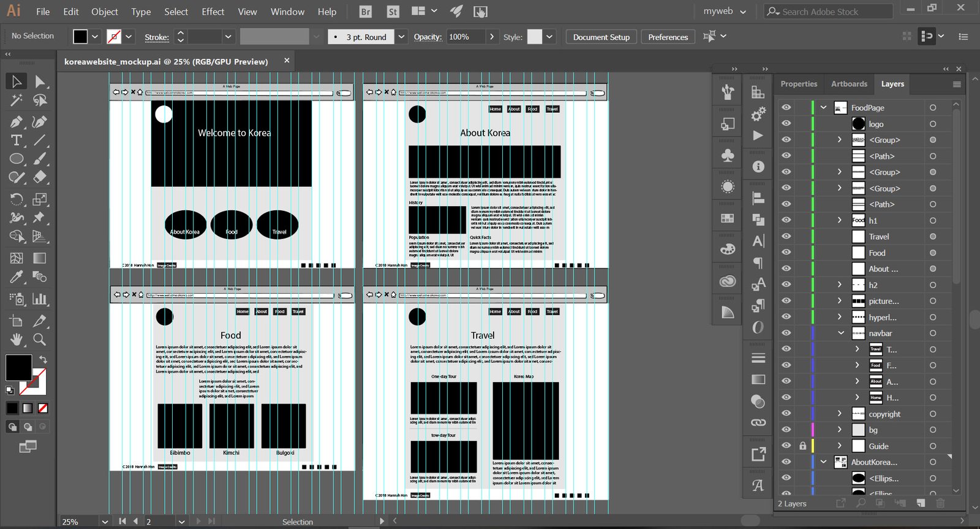This screenshot has height=529, width=980.
Task: Select the Hand tool
Action: pos(17,340)
